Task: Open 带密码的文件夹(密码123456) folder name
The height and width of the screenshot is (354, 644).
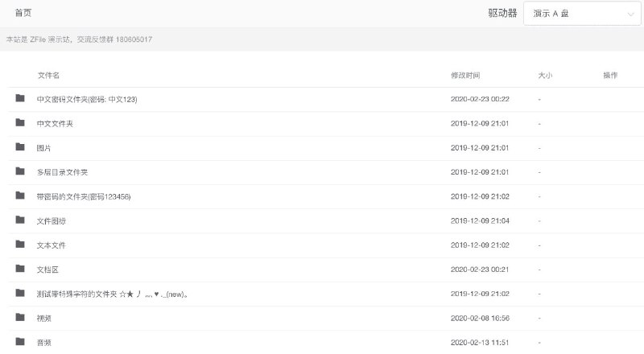Action: click(x=84, y=197)
